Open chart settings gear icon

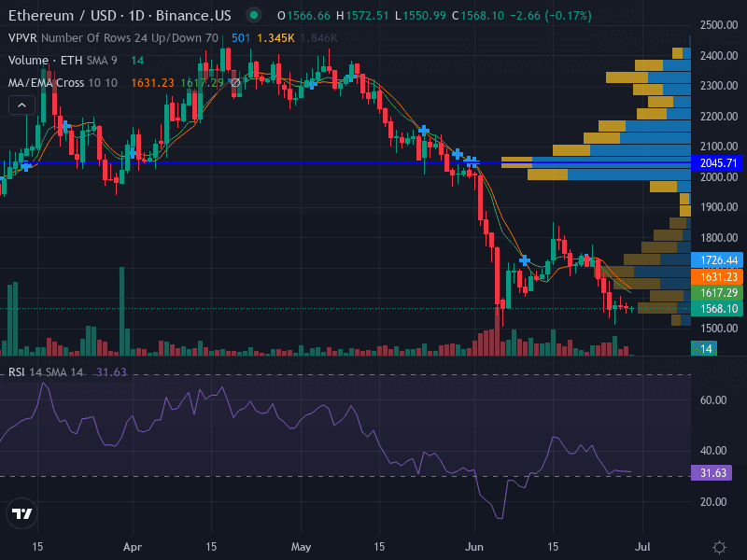tap(719, 547)
